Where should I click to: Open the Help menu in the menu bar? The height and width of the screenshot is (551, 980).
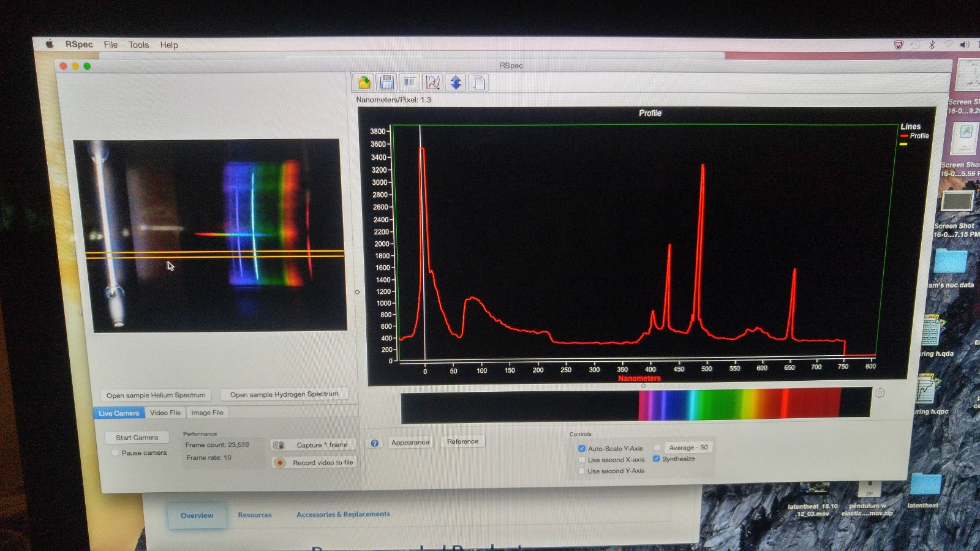coord(168,45)
